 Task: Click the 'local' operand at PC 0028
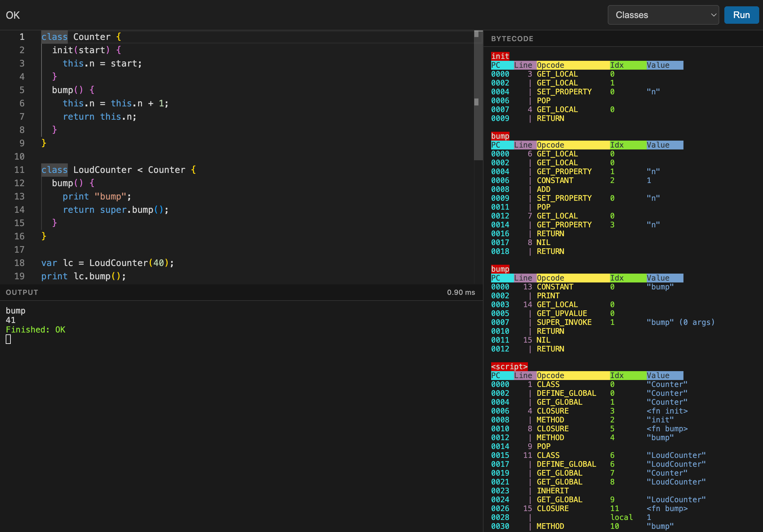pos(621,517)
